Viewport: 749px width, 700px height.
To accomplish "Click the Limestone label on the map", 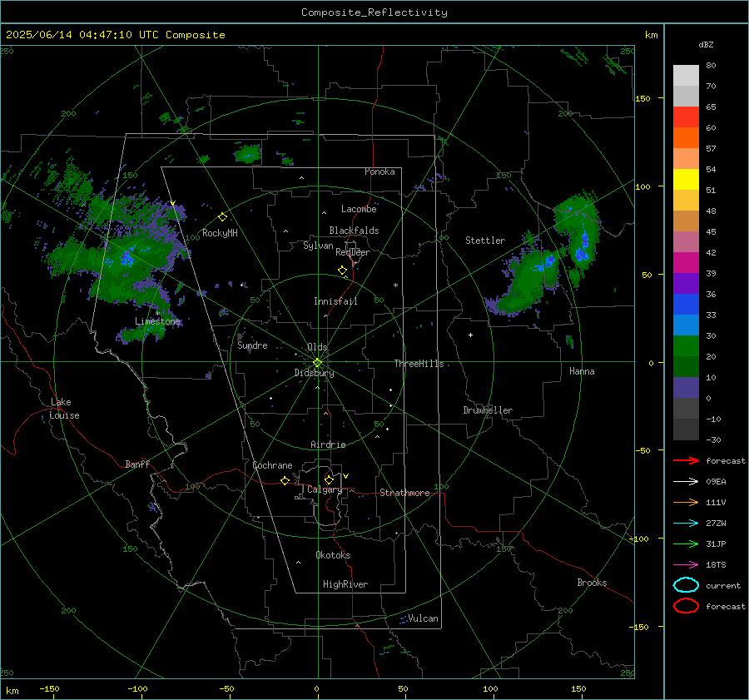I will (157, 321).
